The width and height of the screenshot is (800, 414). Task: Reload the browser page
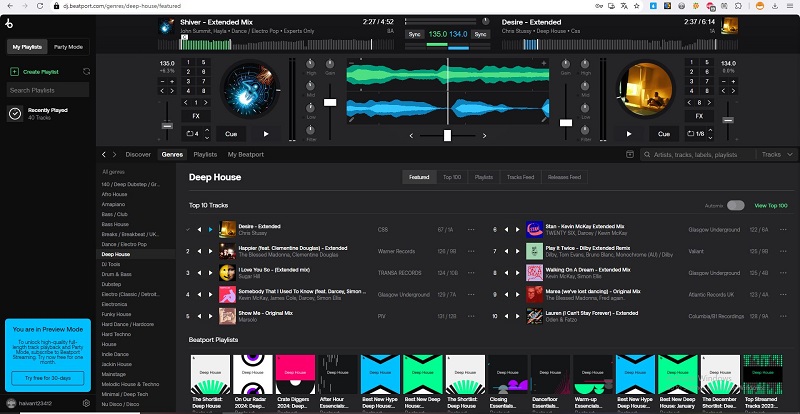pyautogui.click(x=40, y=6)
